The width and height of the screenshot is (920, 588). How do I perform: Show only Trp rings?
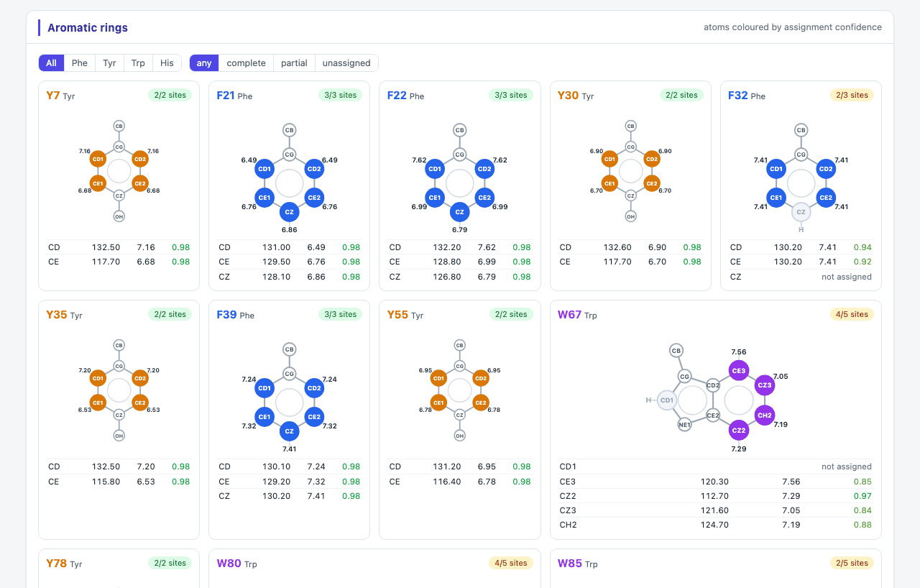[x=138, y=63]
